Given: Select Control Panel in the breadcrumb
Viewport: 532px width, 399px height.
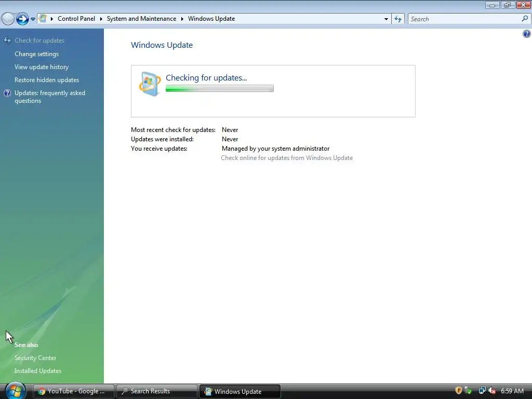Looking at the screenshot, I should pos(76,19).
